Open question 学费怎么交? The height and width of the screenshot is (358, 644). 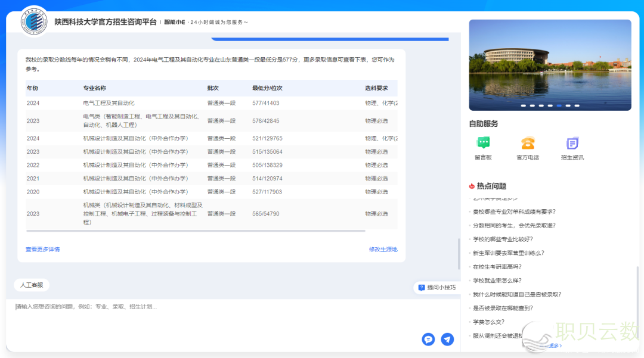point(488,322)
